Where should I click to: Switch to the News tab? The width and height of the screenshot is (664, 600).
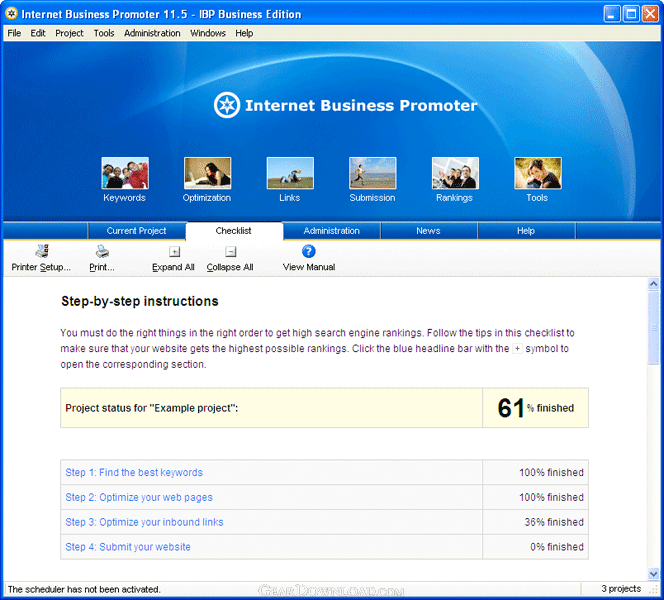click(429, 231)
